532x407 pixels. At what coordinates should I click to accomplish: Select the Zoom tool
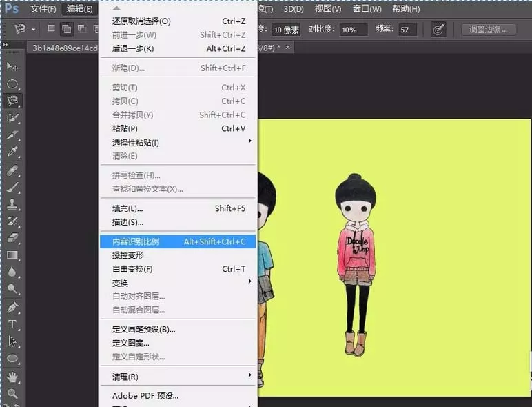[12, 394]
